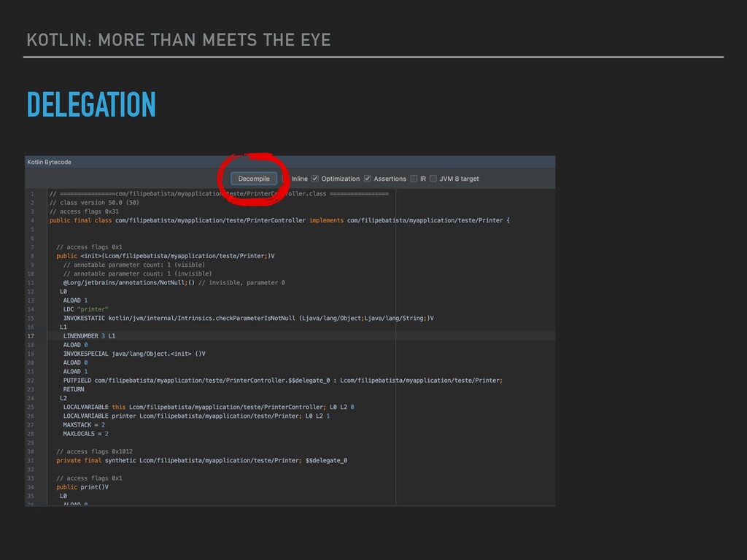Click the 'class version 50.0 (50)' comment

point(94,203)
